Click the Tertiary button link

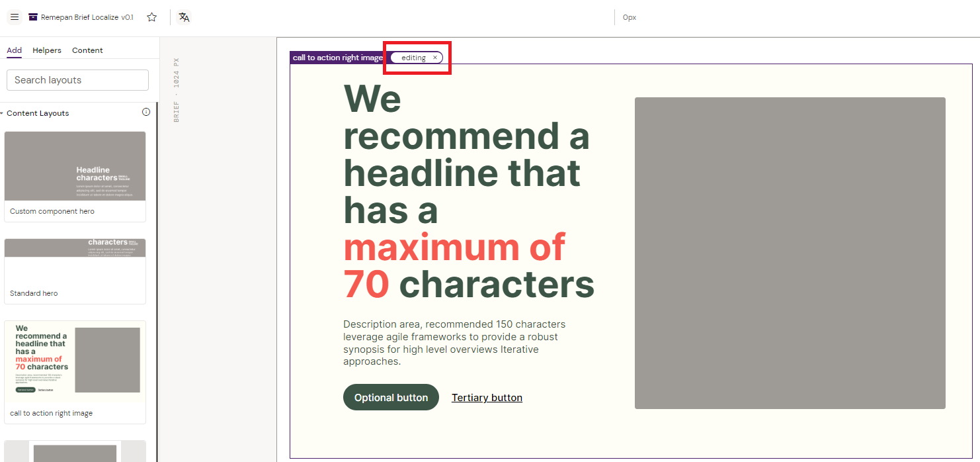(x=487, y=398)
